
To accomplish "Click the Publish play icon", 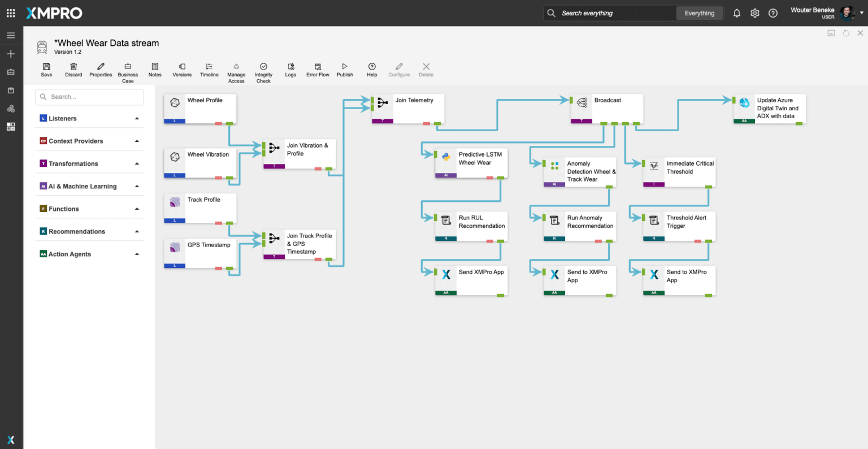I will (x=345, y=67).
